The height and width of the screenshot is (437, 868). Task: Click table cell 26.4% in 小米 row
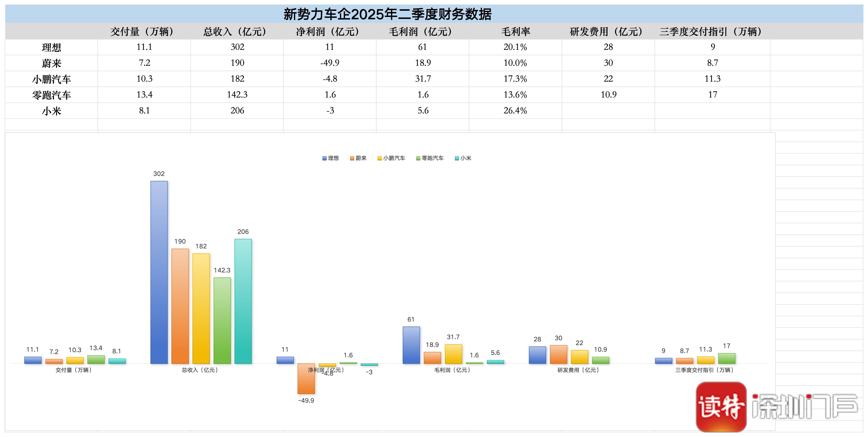(x=516, y=111)
